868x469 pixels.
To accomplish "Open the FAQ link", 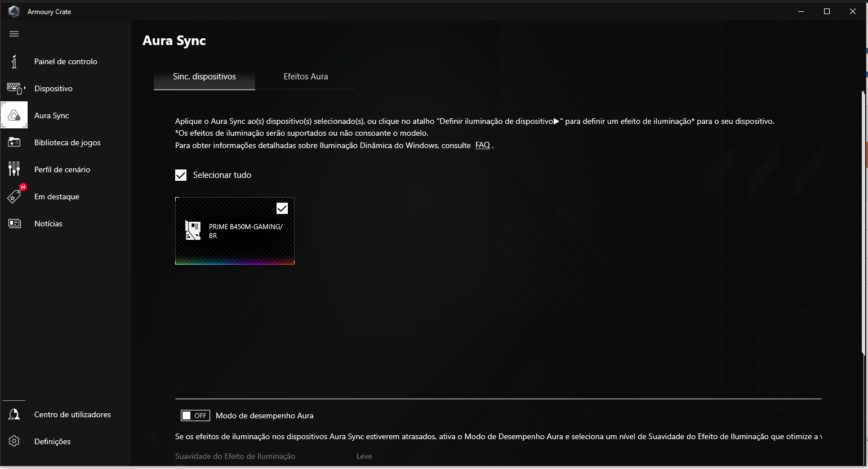I will [483, 145].
